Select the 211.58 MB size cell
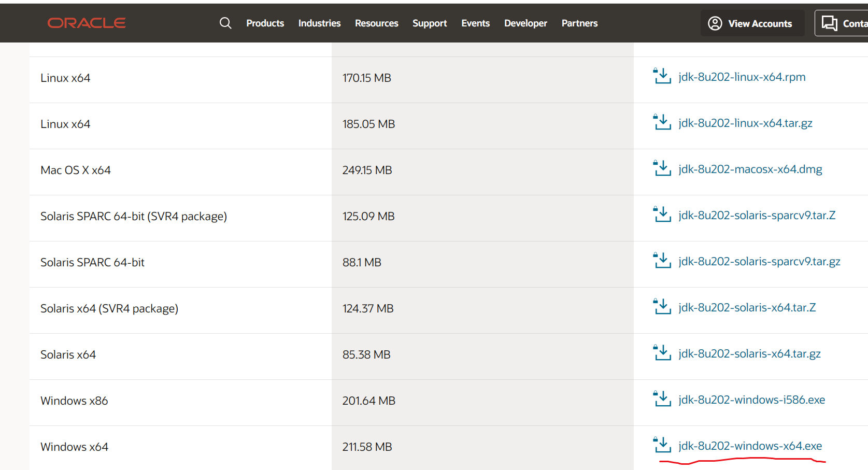This screenshot has height=470, width=868. [482, 448]
